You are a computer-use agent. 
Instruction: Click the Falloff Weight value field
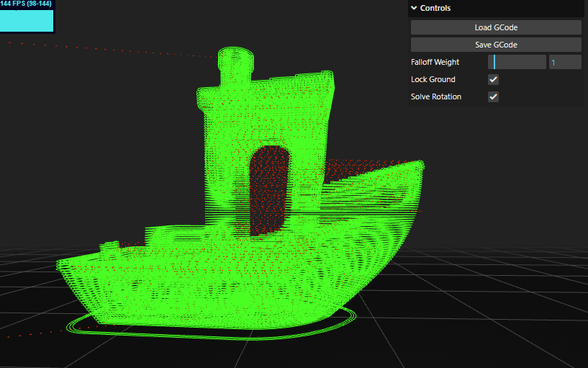pyautogui.click(x=565, y=62)
